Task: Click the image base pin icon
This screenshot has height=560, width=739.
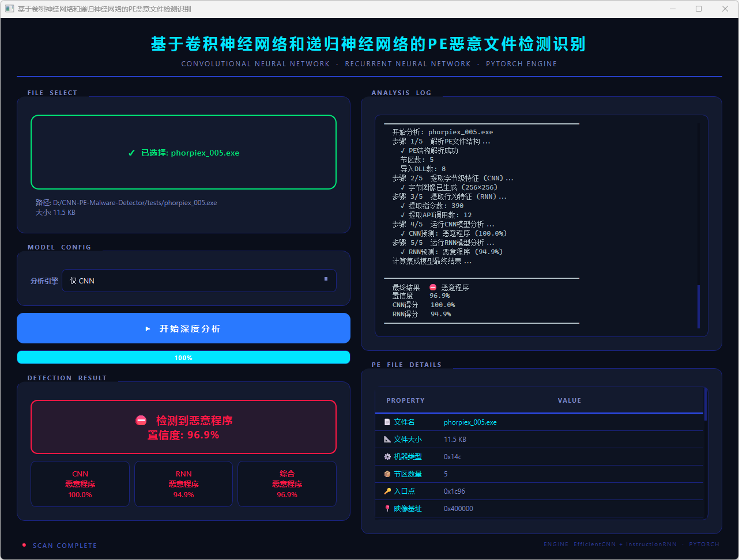Action: tap(387, 509)
